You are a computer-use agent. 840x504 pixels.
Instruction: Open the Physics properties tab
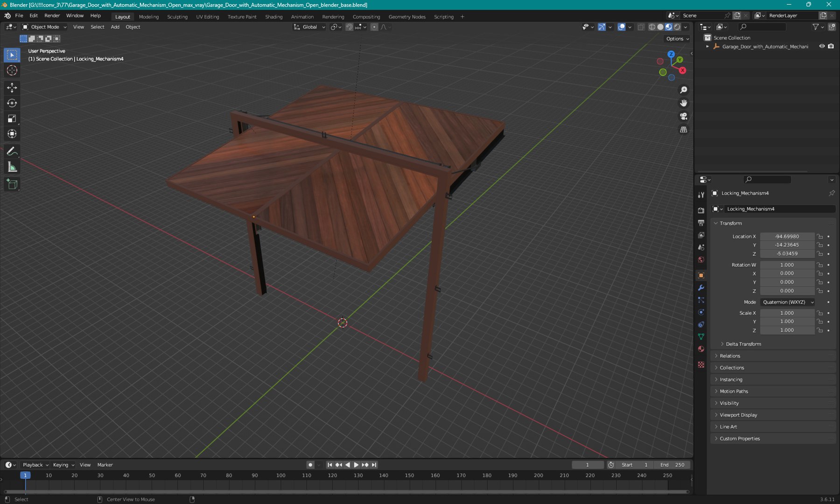(x=701, y=312)
